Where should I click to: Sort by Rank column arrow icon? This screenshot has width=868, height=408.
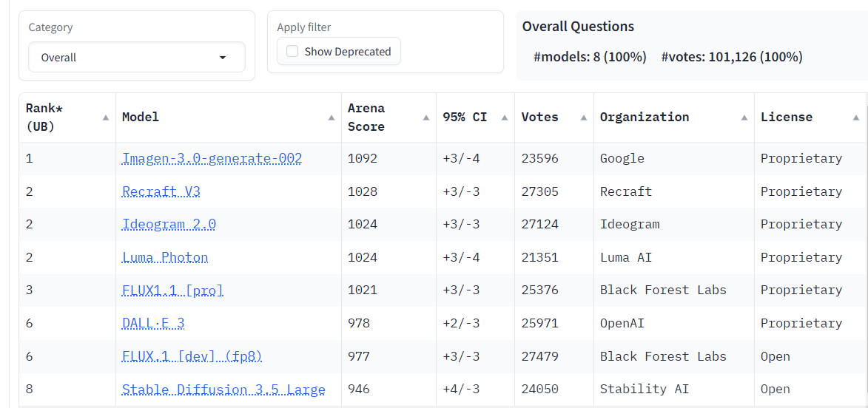click(105, 118)
